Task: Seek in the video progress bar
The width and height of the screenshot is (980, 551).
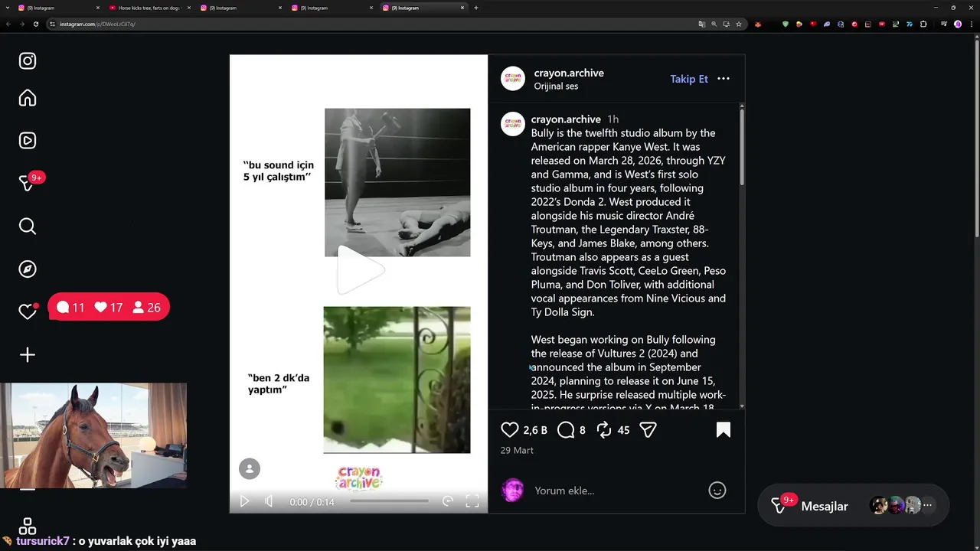Action: [x=389, y=502]
